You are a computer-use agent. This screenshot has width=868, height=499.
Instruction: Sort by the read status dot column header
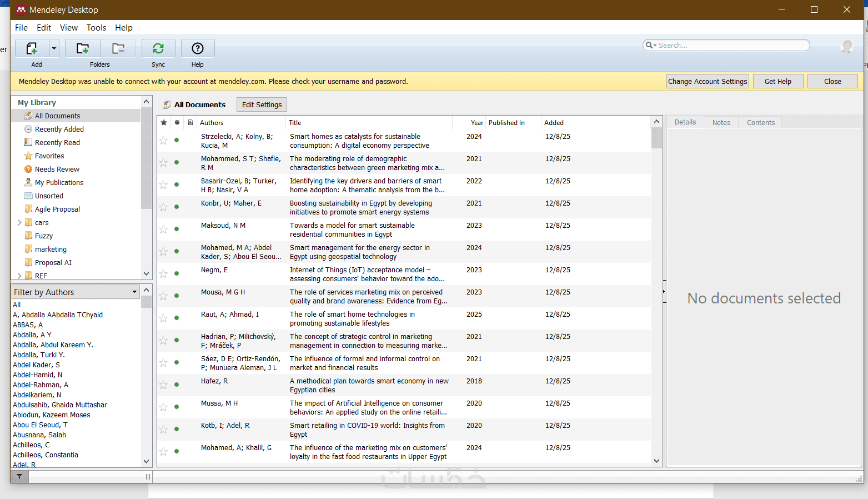tap(177, 122)
